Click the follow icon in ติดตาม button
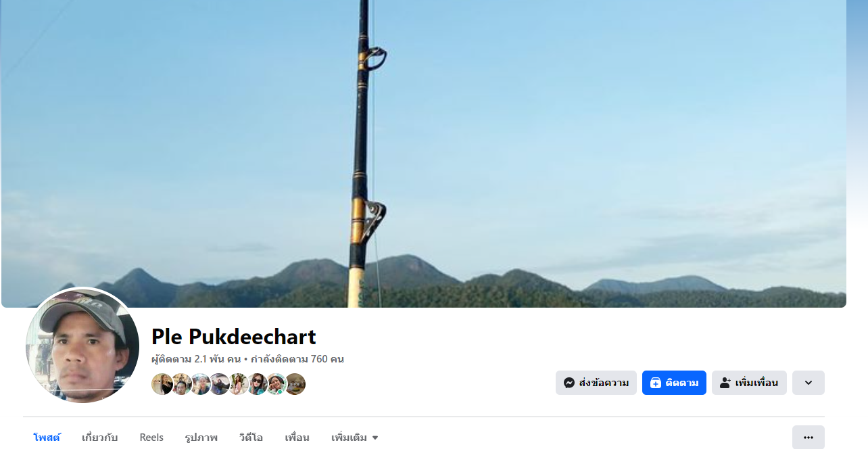The width and height of the screenshot is (868, 449). [655, 383]
